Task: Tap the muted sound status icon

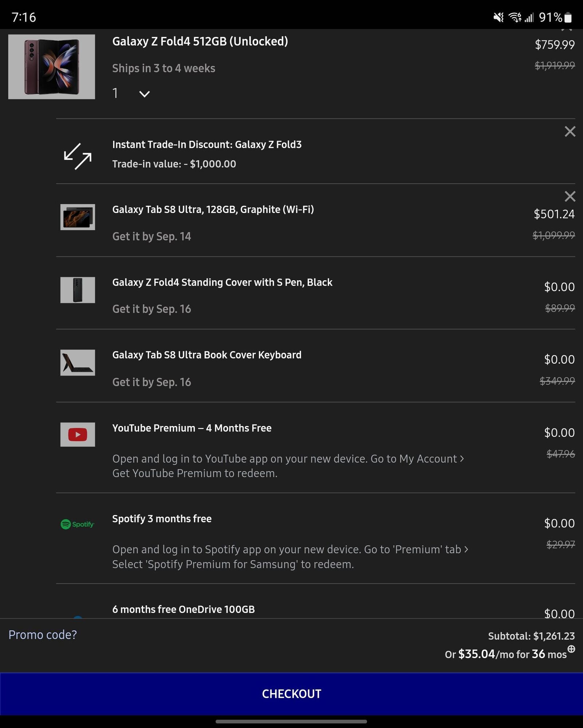Action: pyautogui.click(x=498, y=17)
